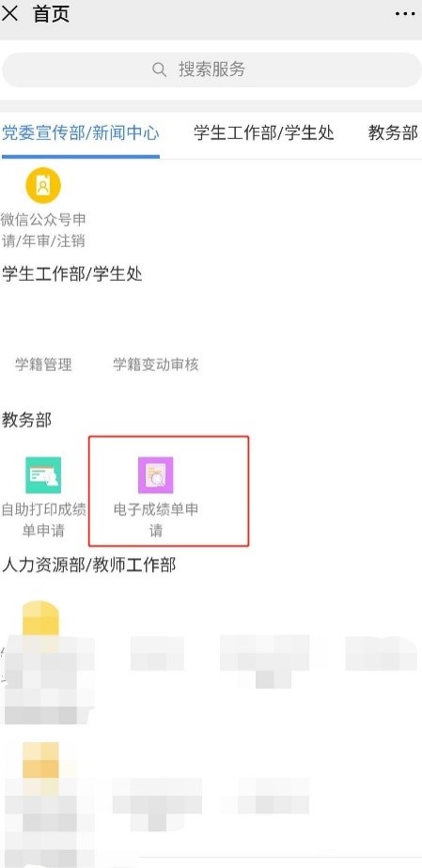The height and width of the screenshot is (868, 422).
Task: Click the magnifier icon in search bar
Action: coord(159,70)
